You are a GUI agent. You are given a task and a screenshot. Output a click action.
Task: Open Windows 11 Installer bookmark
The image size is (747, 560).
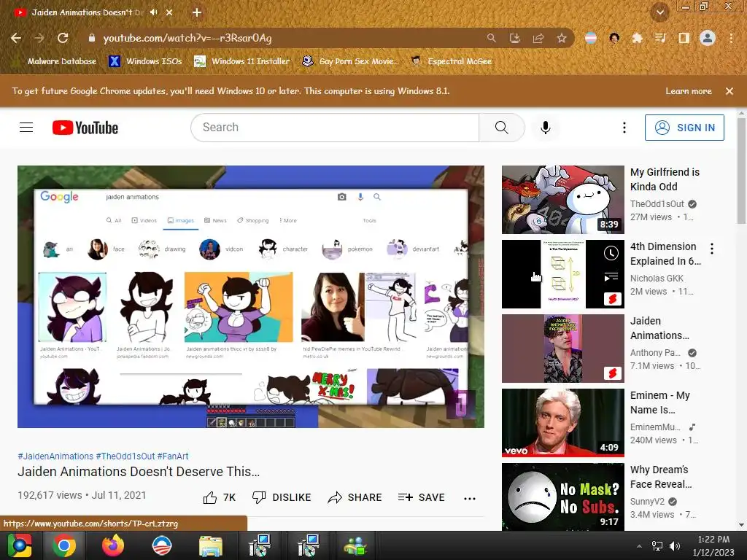click(x=242, y=61)
